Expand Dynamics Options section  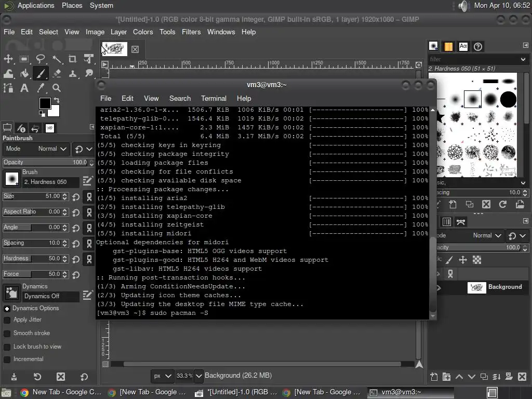point(7,309)
